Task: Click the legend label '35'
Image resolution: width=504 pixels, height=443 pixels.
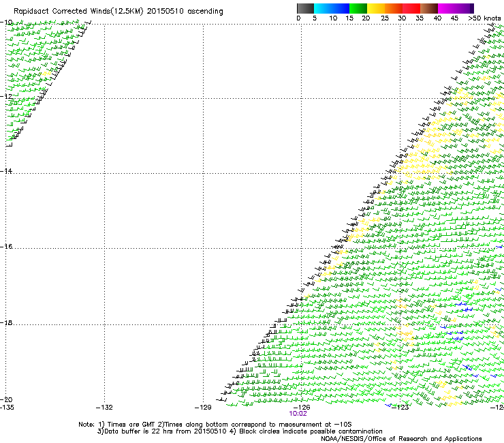Action: point(420,18)
